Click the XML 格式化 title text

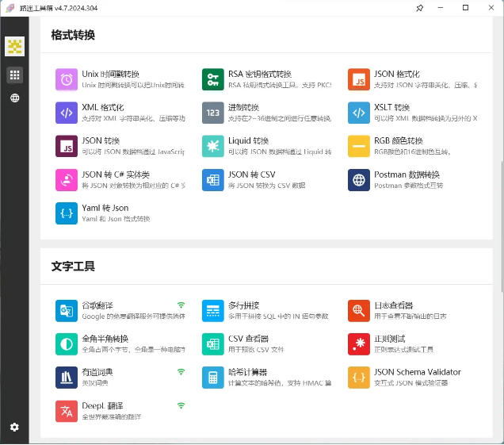103,107
